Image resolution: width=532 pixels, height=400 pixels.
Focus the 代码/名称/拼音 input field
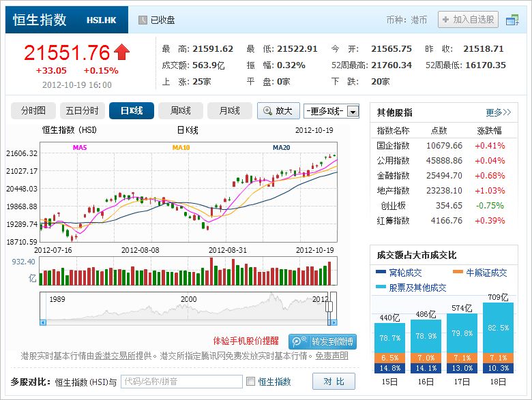[x=181, y=382]
